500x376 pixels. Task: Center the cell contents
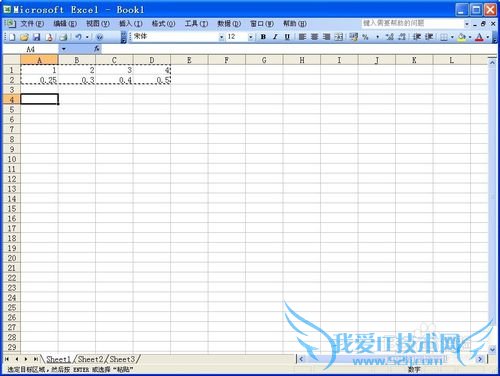click(314, 37)
